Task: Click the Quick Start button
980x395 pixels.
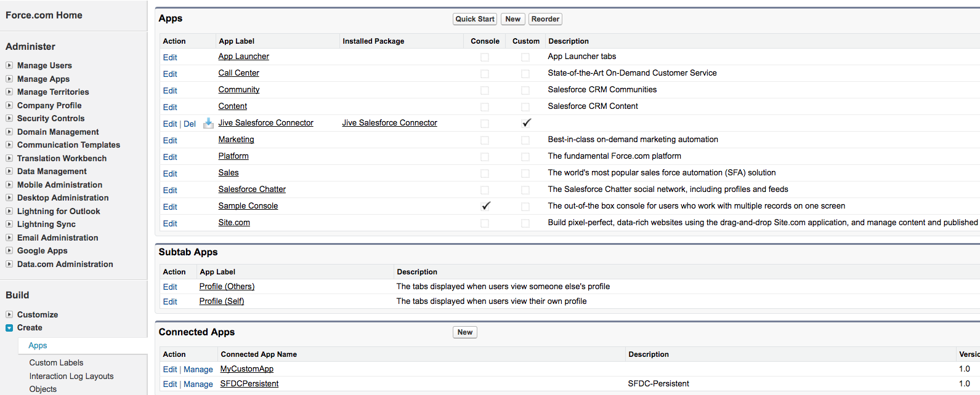Action: [x=475, y=19]
